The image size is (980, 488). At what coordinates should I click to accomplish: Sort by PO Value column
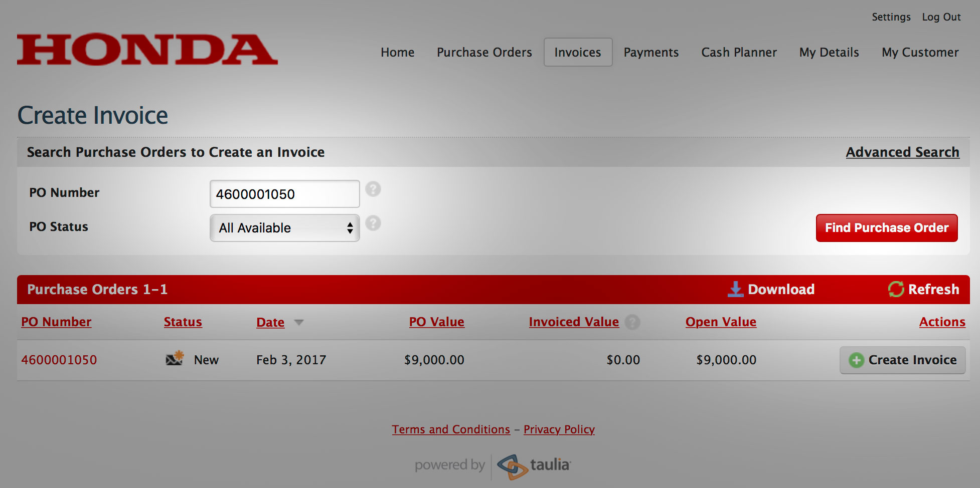[436, 322]
